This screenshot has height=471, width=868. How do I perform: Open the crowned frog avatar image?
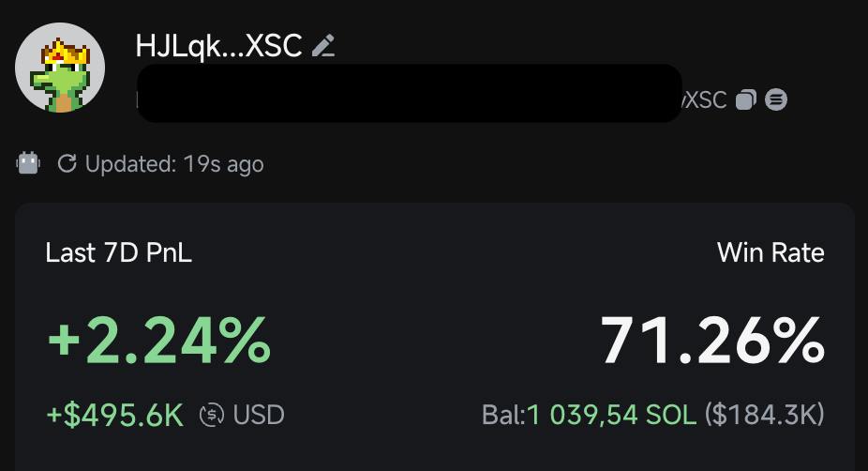(x=60, y=68)
